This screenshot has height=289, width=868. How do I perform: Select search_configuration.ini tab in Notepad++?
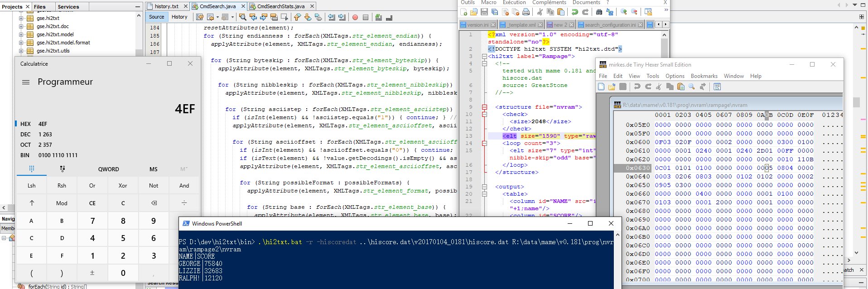click(610, 24)
